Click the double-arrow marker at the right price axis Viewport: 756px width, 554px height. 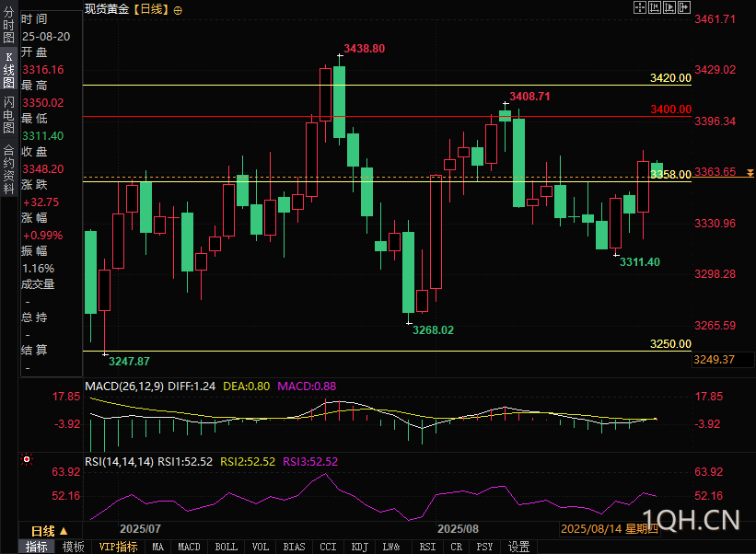click(750, 172)
